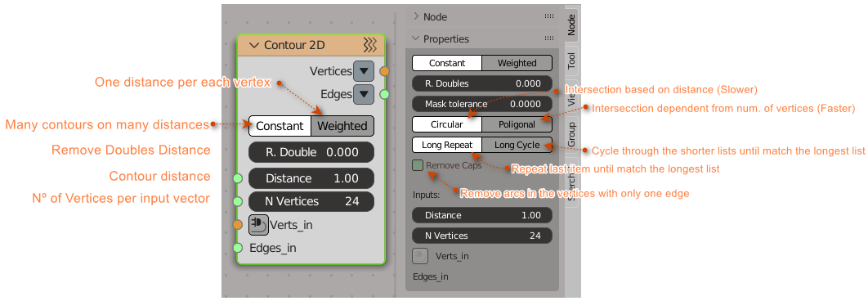Switch to the Tool sidebar tab

[x=570, y=61]
